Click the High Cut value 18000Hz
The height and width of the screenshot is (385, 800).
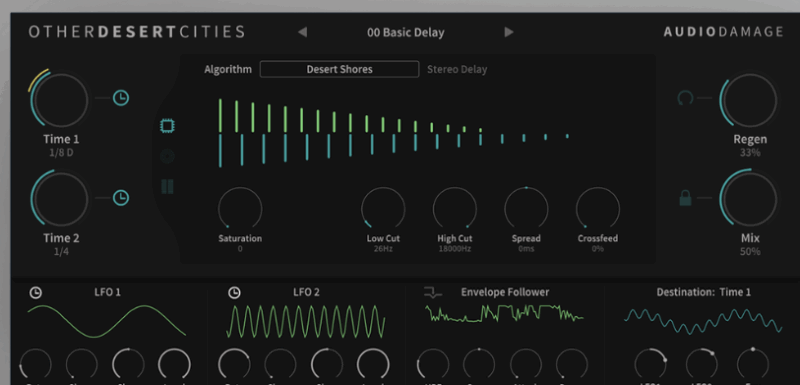coord(455,249)
